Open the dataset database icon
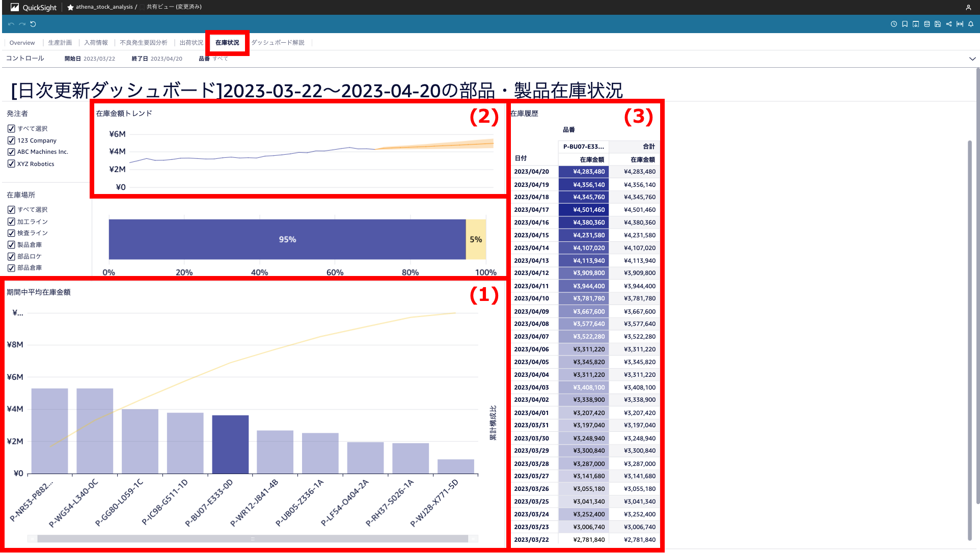The width and height of the screenshot is (980, 553). [927, 24]
